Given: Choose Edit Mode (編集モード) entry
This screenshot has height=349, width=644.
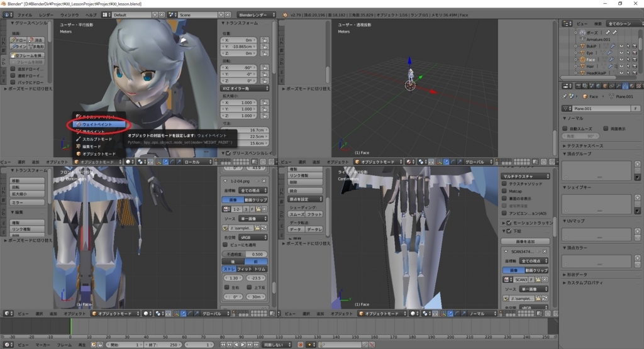Looking at the screenshot, I should tap(92, 147).
